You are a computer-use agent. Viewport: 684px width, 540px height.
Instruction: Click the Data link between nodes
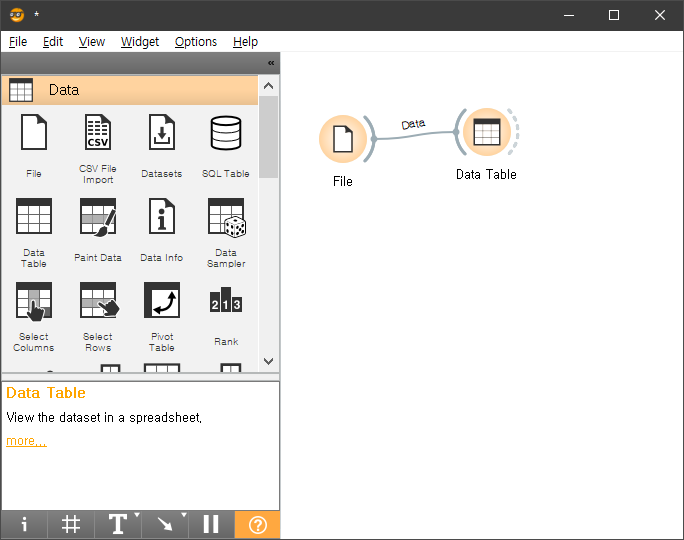click(x=414, y=135)
